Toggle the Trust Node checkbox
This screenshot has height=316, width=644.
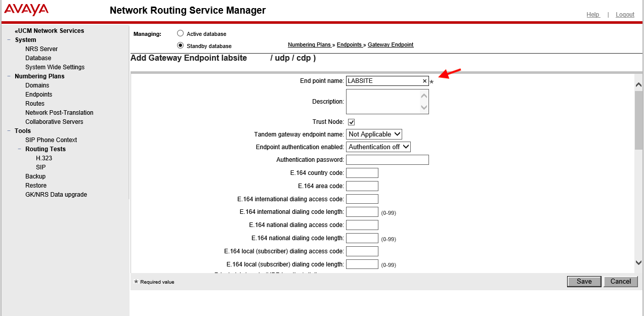pos(351,122)
